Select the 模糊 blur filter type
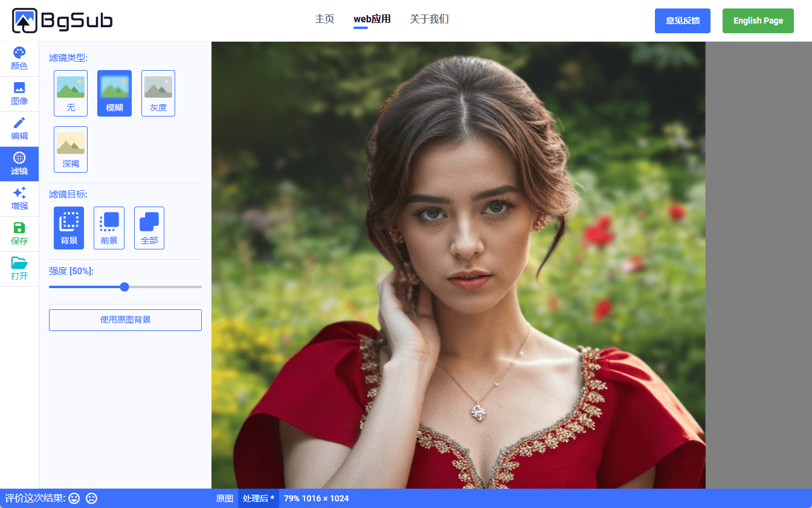812x508 pixels. [114, 93]
